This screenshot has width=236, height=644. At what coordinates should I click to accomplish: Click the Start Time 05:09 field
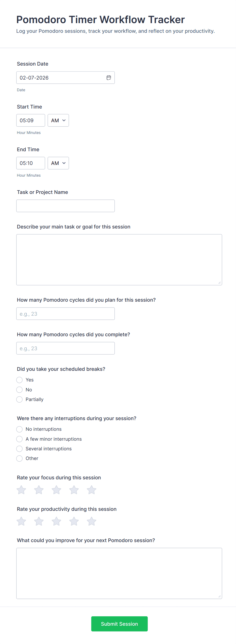(31, 120)
